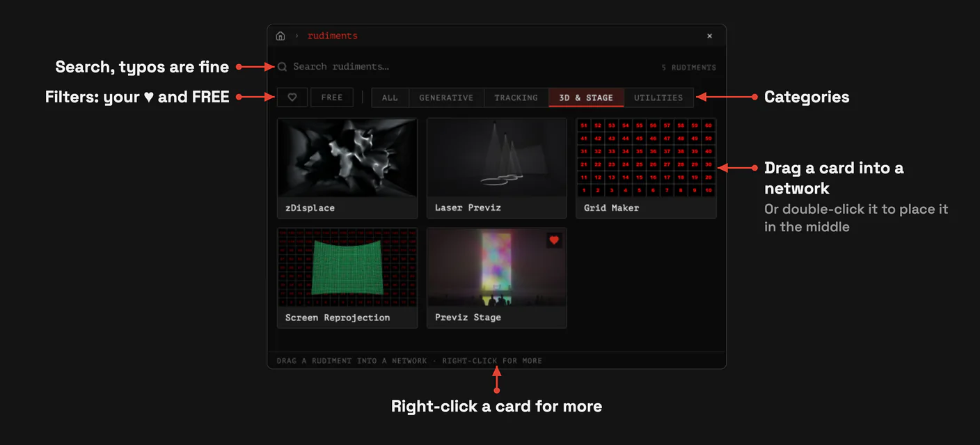The height and width of the screenshot is (445, 980).
Task: Click the footer hint about dragging a rudiment
Action: click(409, 361)
